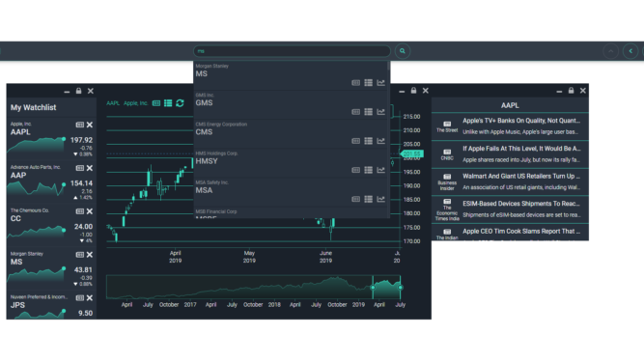The image size is (644, 362).
Task: Open news for MS in watchlist
Action: (80, 255)
